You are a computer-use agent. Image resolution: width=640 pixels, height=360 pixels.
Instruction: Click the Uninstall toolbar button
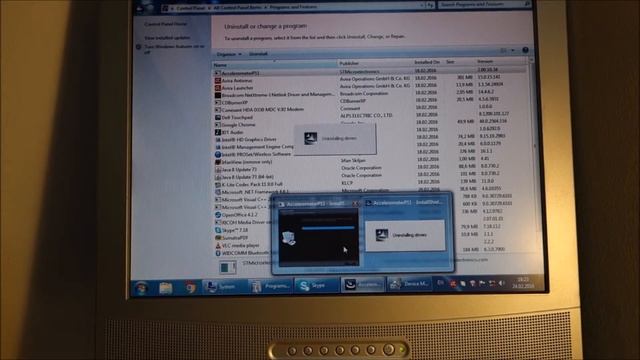coord(258,53)
